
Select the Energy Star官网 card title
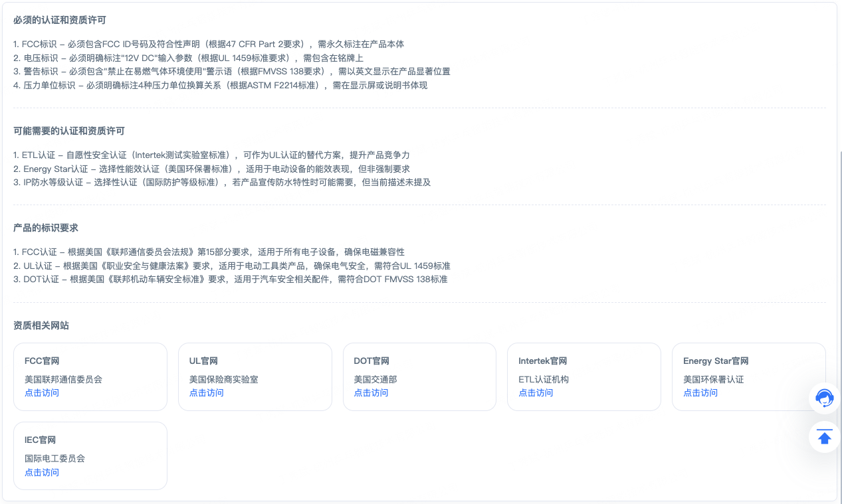coord(716,361)
